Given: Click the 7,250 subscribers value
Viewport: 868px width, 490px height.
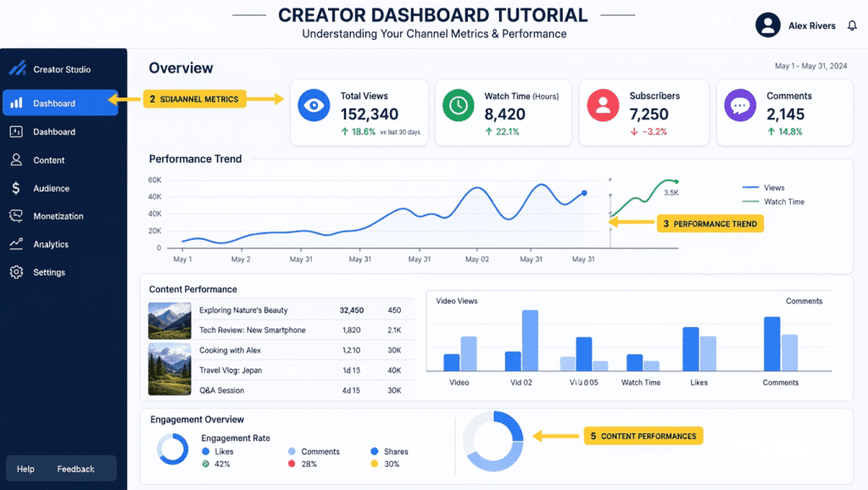Looking at the screenshot, I should (648, 114).
